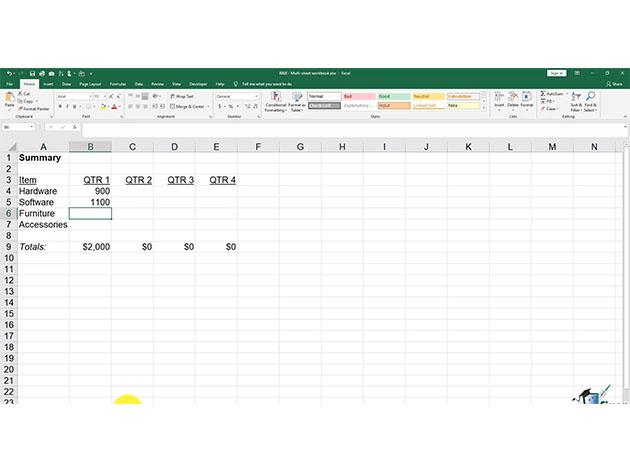The width and height of the screenshot is (630, 473).
Task: Click the Merge & Center button
Action: (188, 106)
